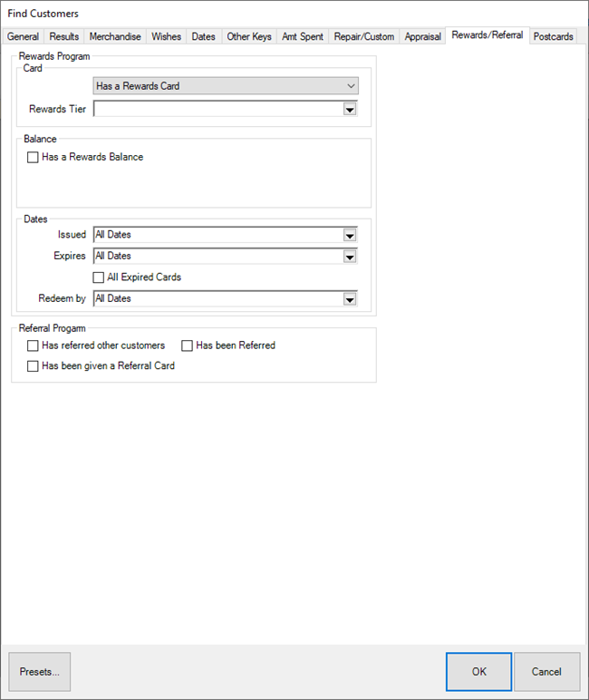This screenshot has width=589, height=700.
Task: Switch to the Results tab
Action: click(64, 37)
